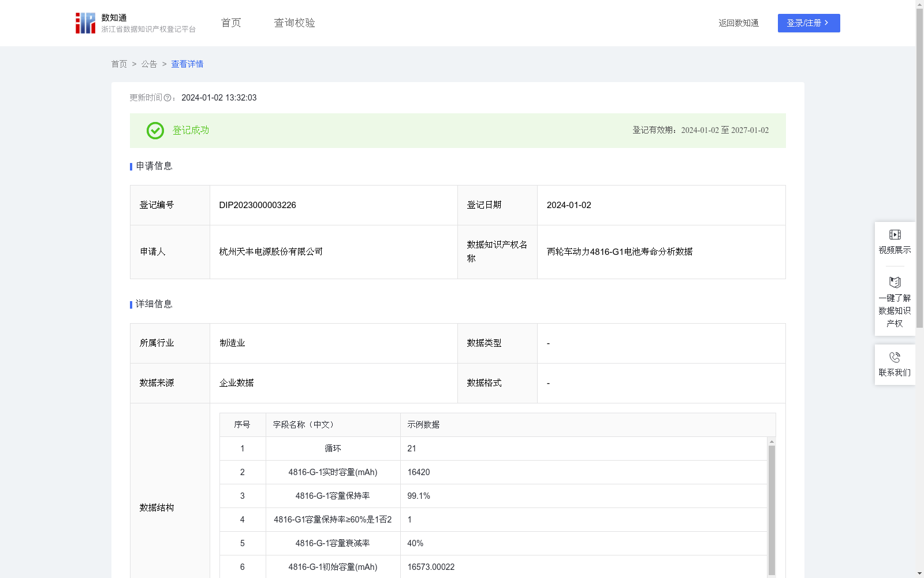Select the title 两轮车动力4816-G1电池寿命分析数据
Image resolution: width=924 pixels, height=578 pixels.
(620, 252)
